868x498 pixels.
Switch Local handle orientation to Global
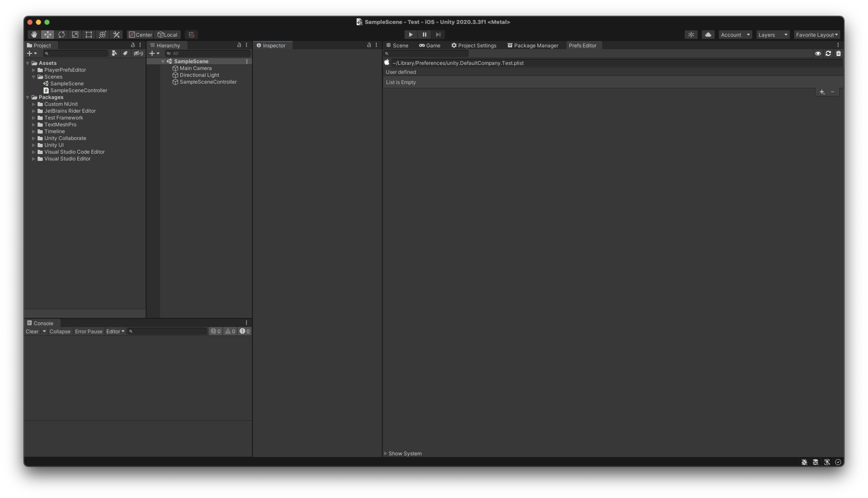(168, 34)
